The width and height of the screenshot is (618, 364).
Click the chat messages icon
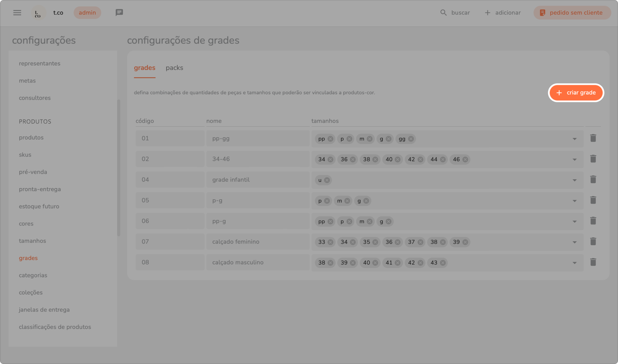pyautogui.click(x=119, y=13)
